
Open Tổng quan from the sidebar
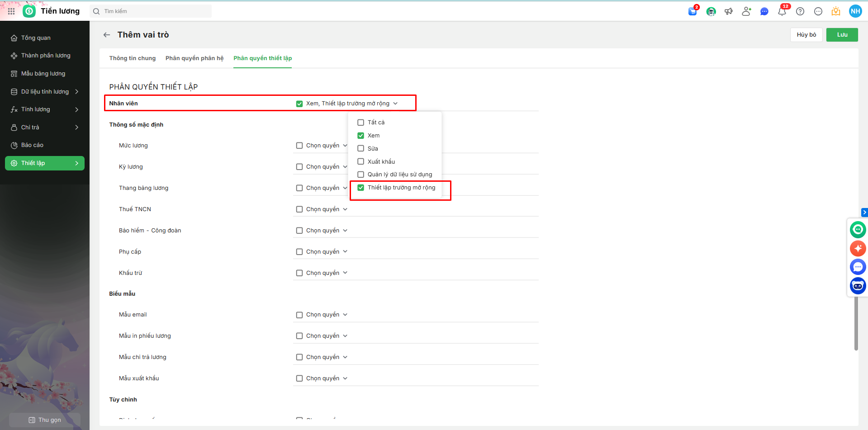[x=45, y=38]
